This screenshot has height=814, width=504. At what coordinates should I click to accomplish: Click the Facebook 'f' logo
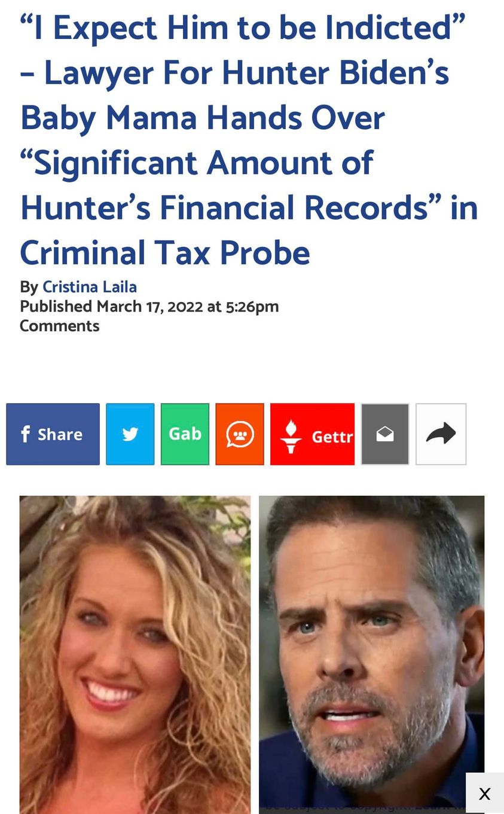pos(25,434)
